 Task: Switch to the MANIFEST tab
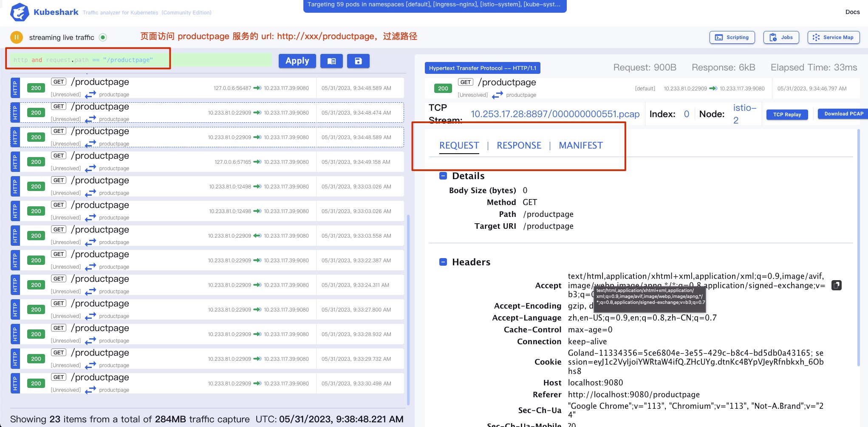(x=581, y=146)
